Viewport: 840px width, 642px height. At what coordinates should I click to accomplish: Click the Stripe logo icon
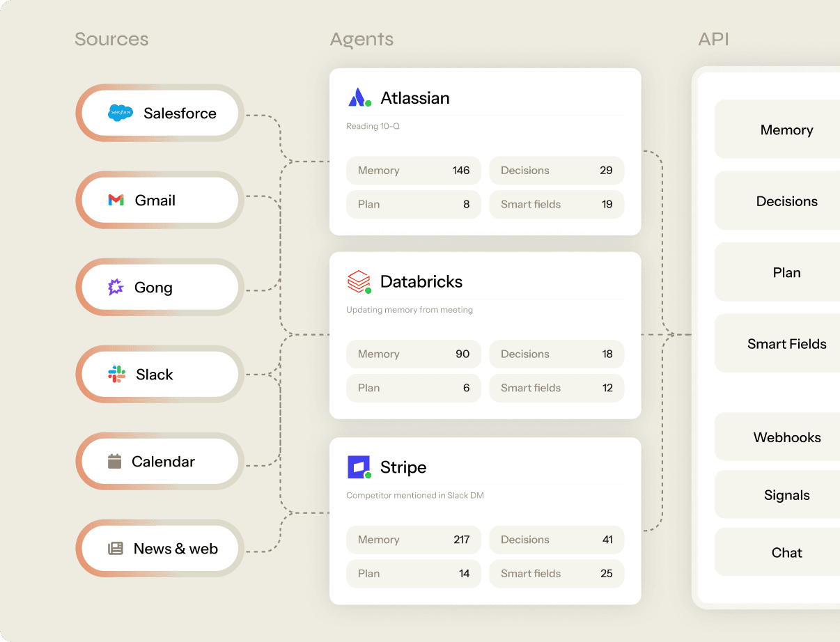(359, 467)
